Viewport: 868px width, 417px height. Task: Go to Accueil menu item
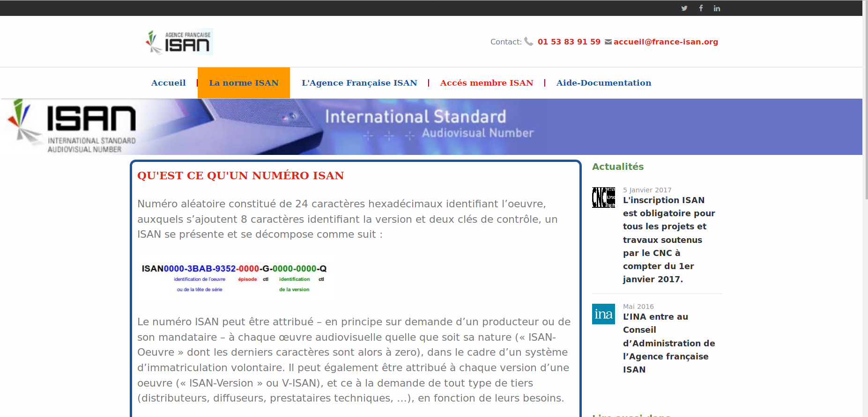coord(168,83)
